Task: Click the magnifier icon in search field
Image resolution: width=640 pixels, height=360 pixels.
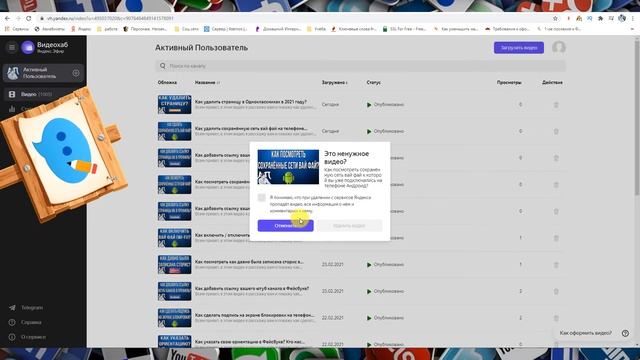Action: (163, 66)
